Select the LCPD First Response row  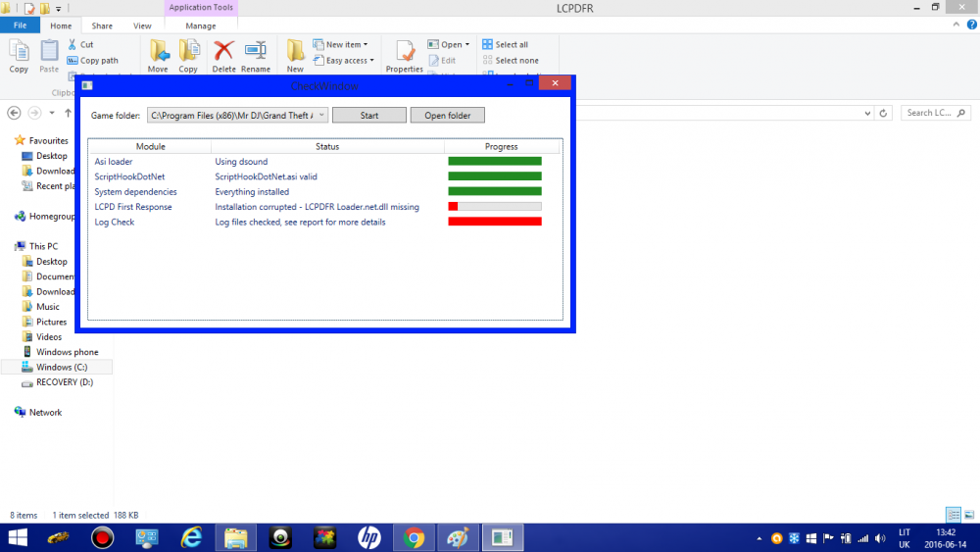pyautogui.click(x=325, y=207)
